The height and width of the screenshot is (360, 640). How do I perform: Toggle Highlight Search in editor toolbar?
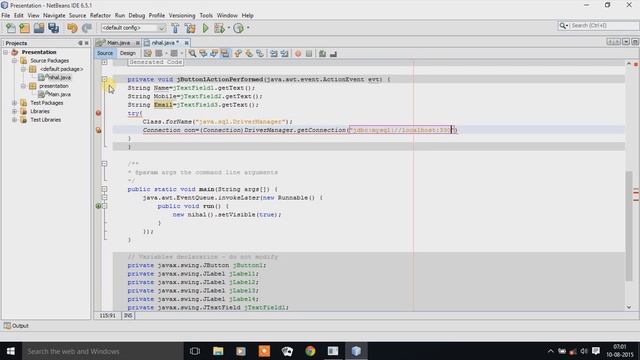click(224, 53)
